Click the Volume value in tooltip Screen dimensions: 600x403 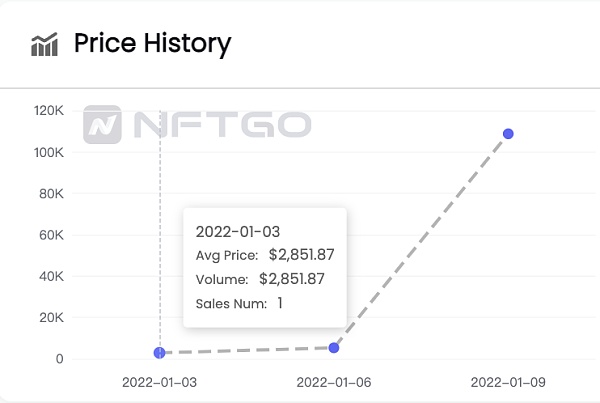click(305, 279)
